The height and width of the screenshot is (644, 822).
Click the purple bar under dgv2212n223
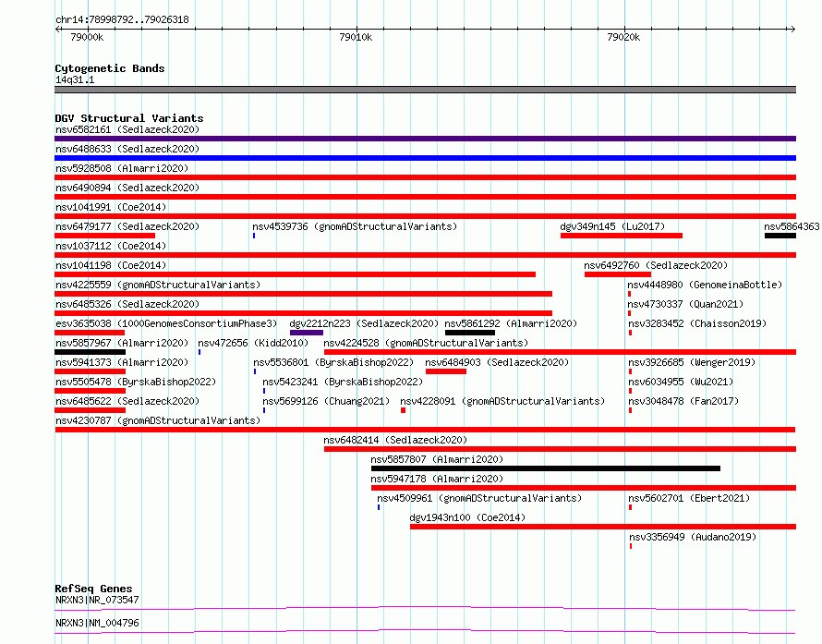tap(306, 333)
